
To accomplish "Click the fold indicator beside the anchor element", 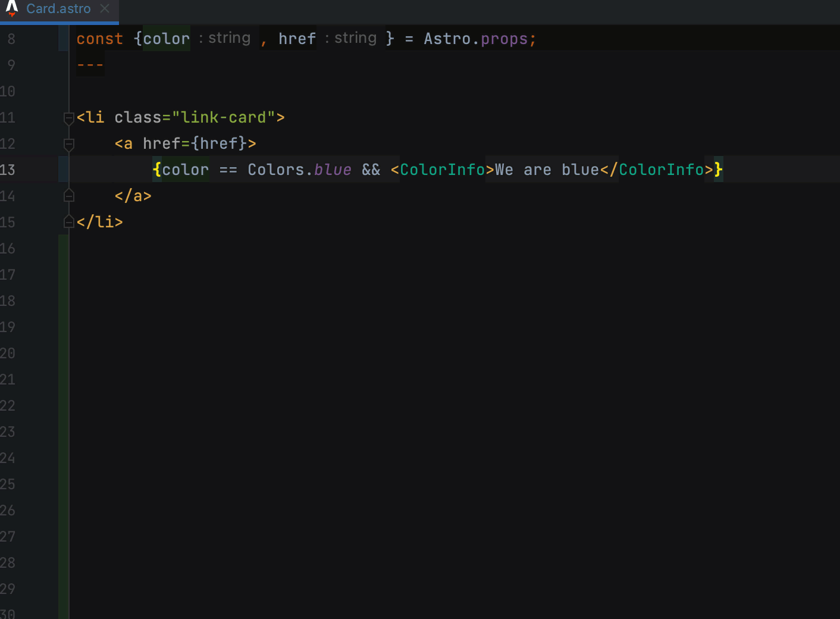I will (x=68, y=143).
